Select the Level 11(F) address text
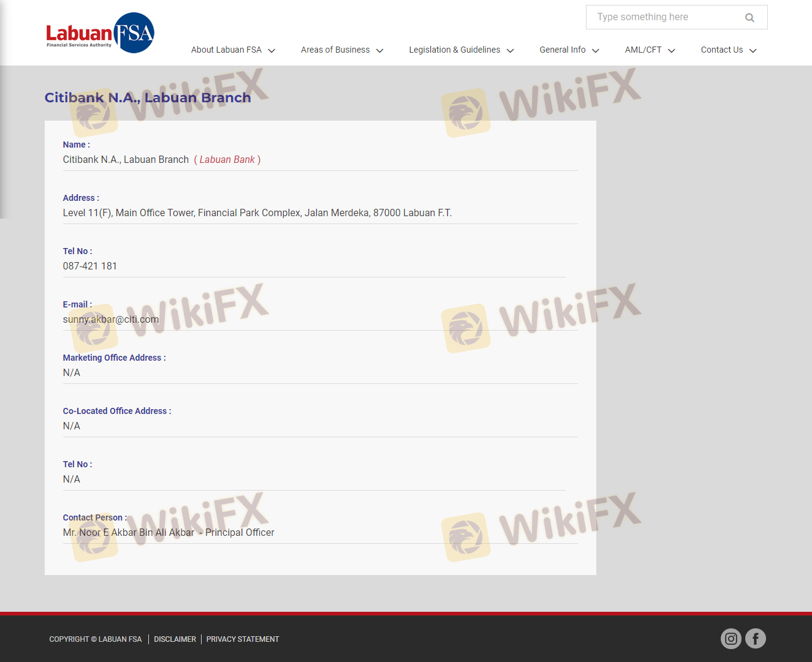Screen dimensions: 812x662 click(257, 213)
